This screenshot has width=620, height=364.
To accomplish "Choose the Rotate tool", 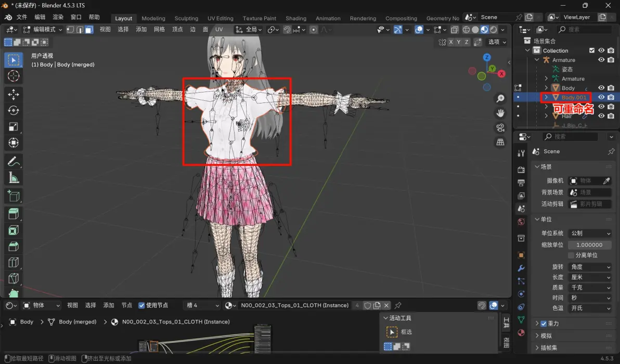I will point(14,110).
